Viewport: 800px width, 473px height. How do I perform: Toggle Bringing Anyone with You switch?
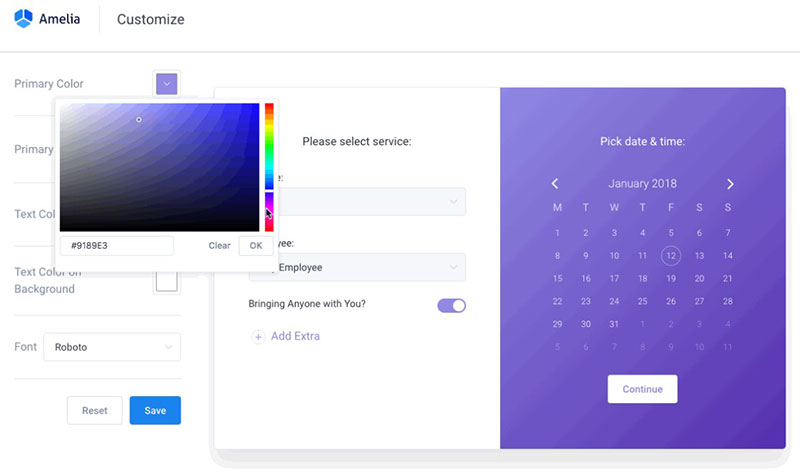coord(452,306)
